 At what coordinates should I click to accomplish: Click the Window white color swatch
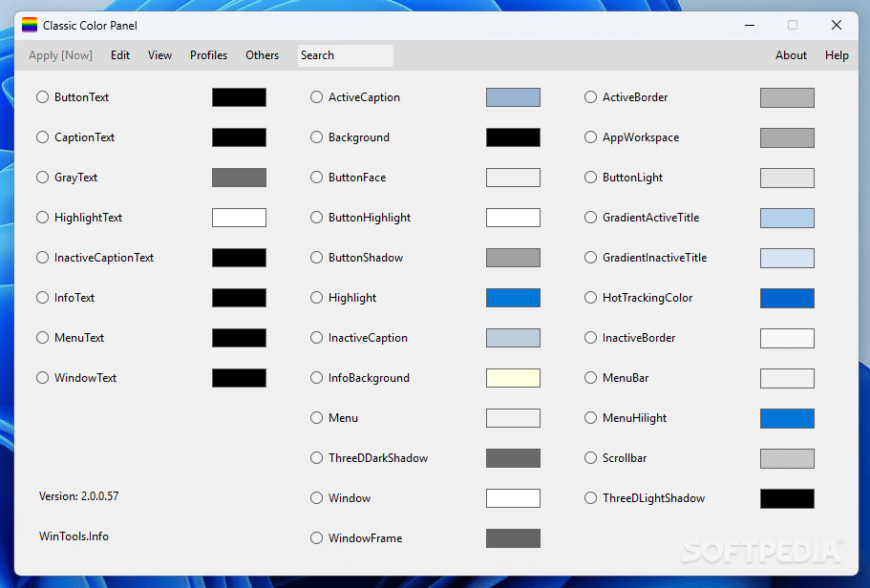(513, 498)
